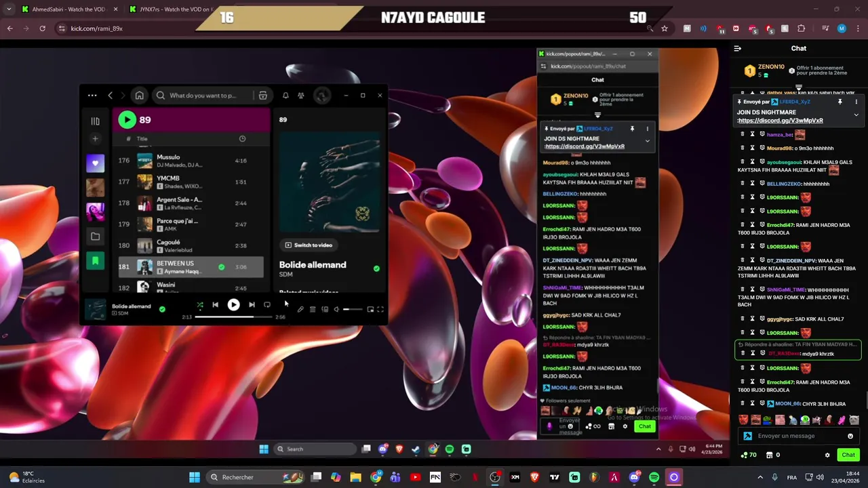Viewport: 868px width, 488px height.
Task: Toggle saved check in Now Playing panel
Action: pos(376,268)
